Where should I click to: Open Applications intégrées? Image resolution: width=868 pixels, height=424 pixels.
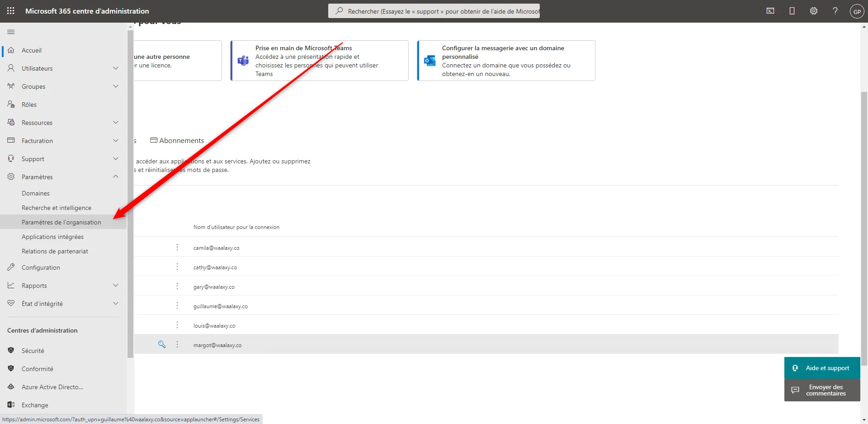[x=52, y=237]
